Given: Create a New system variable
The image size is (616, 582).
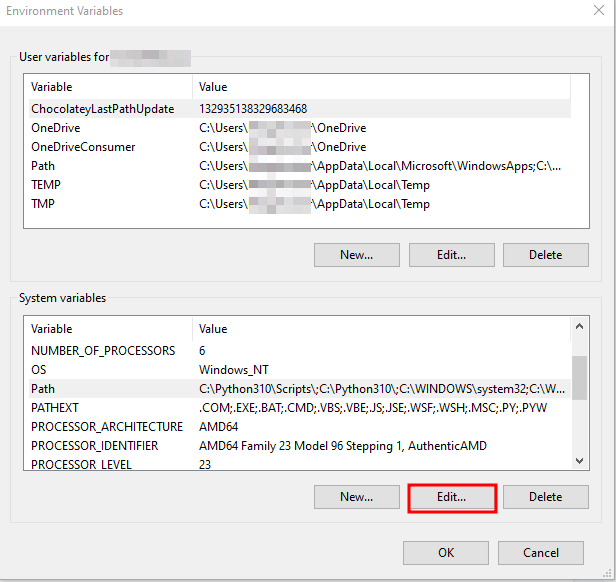Looking at the screenshot, I should (x=356, y=497).
